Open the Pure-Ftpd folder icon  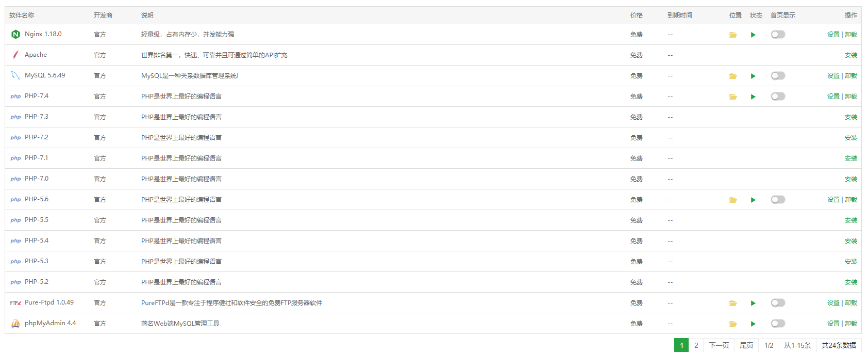point(733,303)
